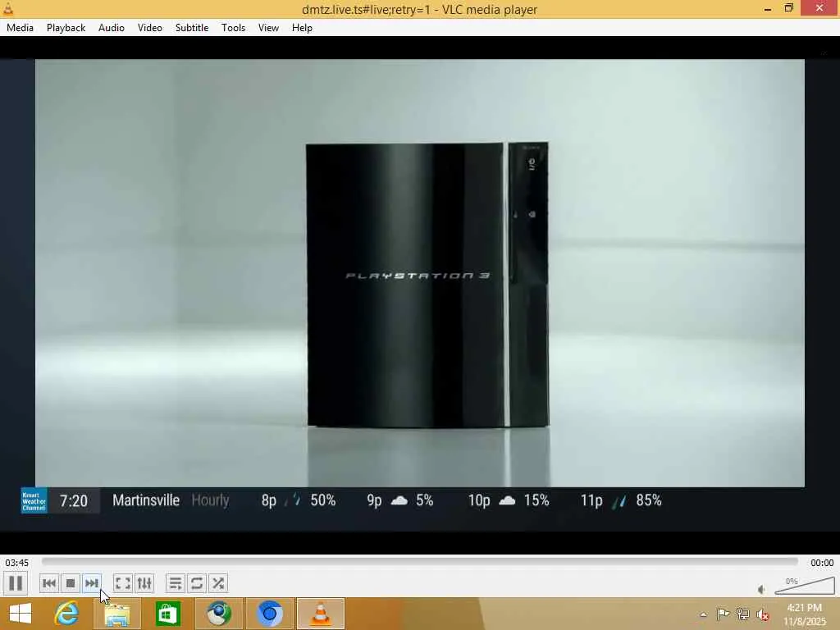
Task: Open Action Center flag icon
Action: click(x=723, y=614)
